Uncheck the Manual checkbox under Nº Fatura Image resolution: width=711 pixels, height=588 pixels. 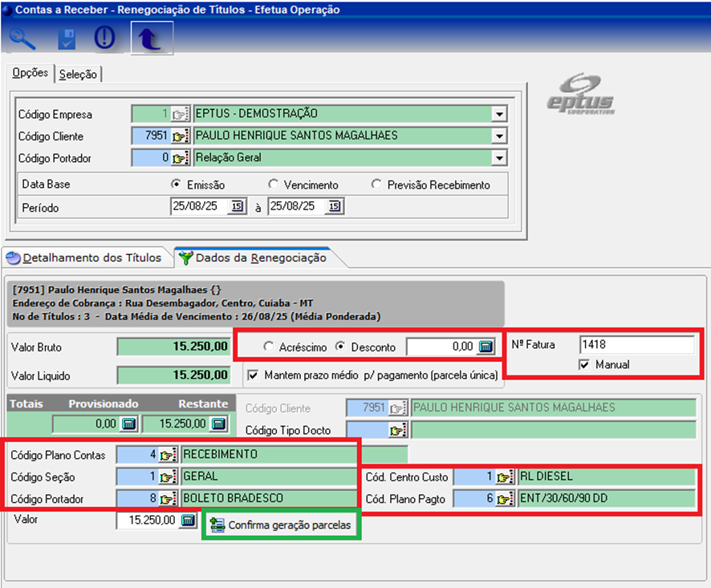[584, 365]
